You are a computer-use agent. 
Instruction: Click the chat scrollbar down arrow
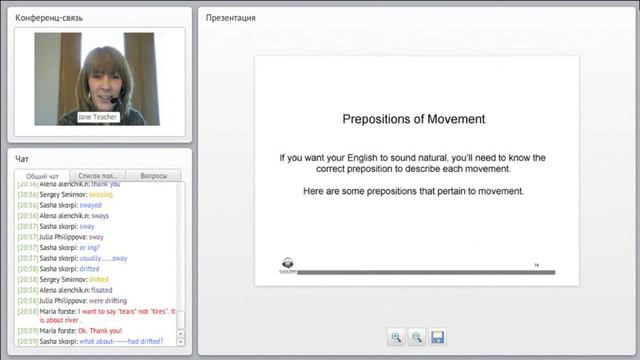click(180, 342)
